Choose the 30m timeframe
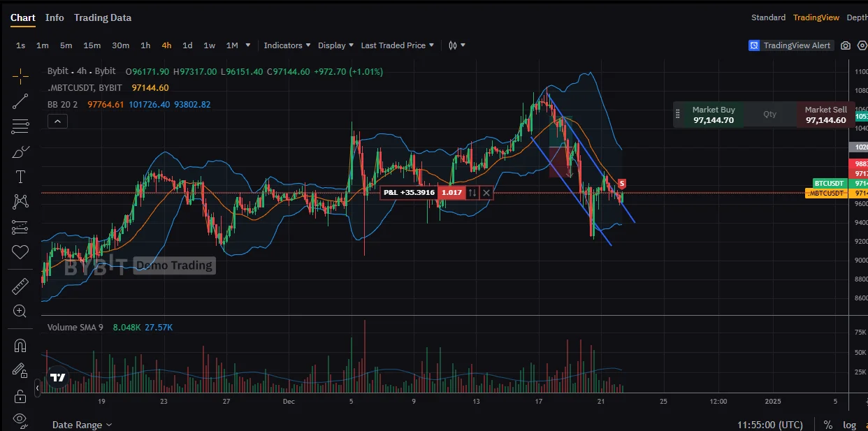The image size is (868, 431). (x=121, y=45)
